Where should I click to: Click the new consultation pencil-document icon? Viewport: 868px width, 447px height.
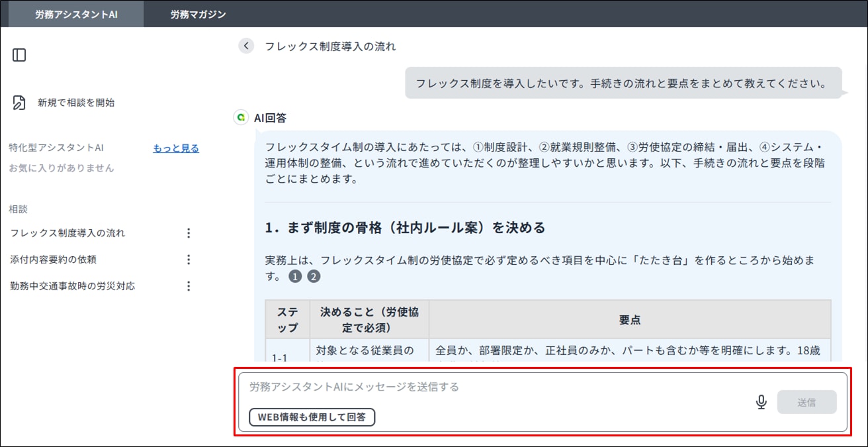coord(19,103)
